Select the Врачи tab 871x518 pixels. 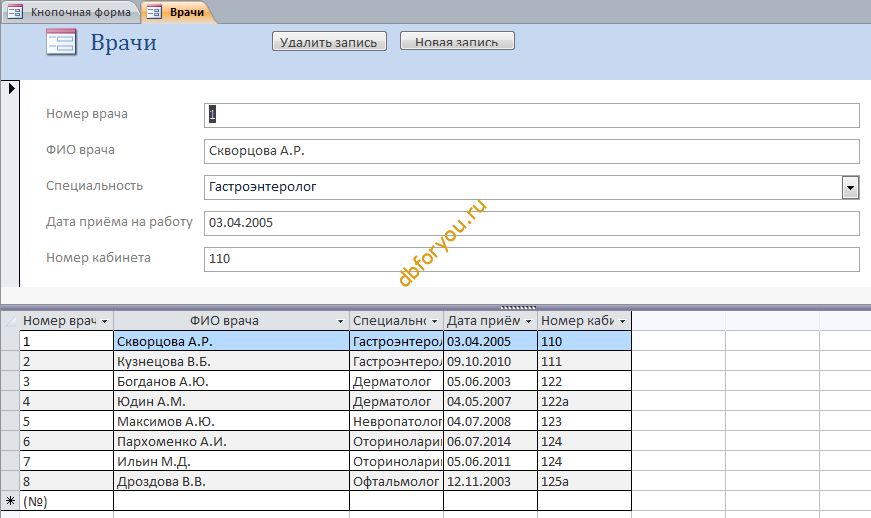pyautogui.click(x=179, y=12)
